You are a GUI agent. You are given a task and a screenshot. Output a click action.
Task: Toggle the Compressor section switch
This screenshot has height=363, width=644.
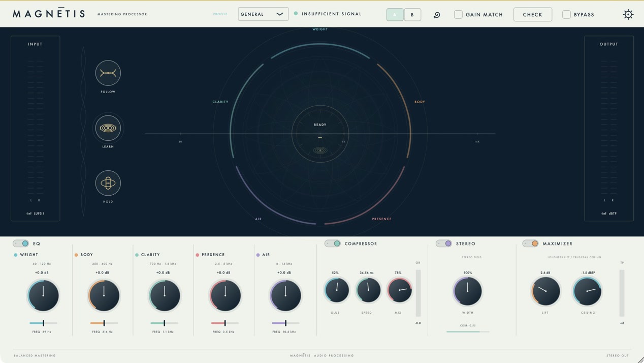(333, 244)
